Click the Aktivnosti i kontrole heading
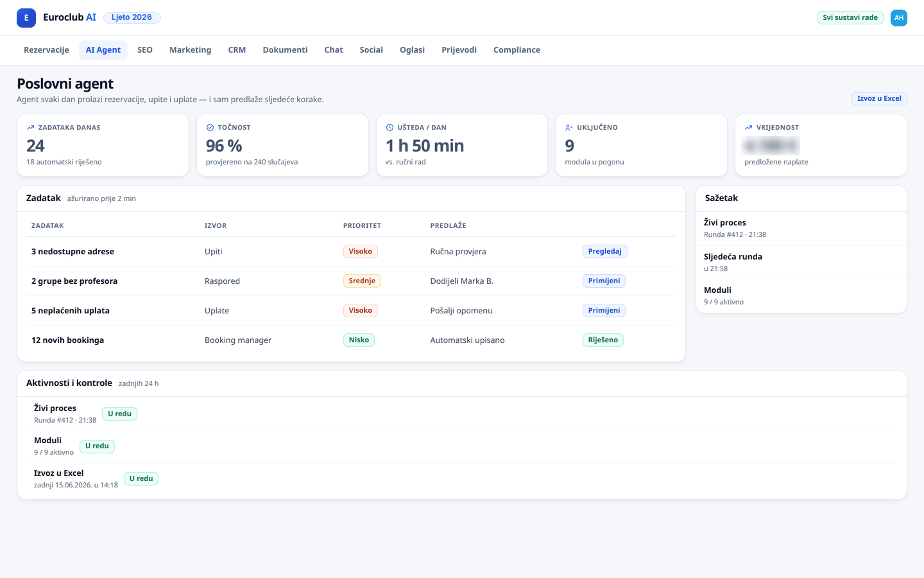 coord(69,383)
